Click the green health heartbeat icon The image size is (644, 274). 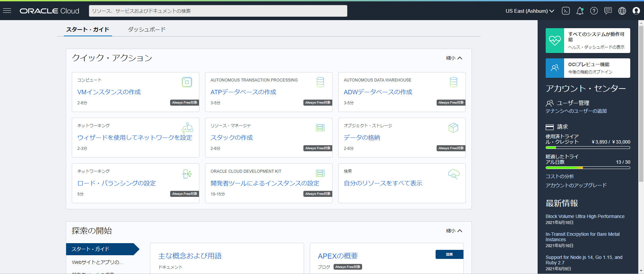pos(555,41)
